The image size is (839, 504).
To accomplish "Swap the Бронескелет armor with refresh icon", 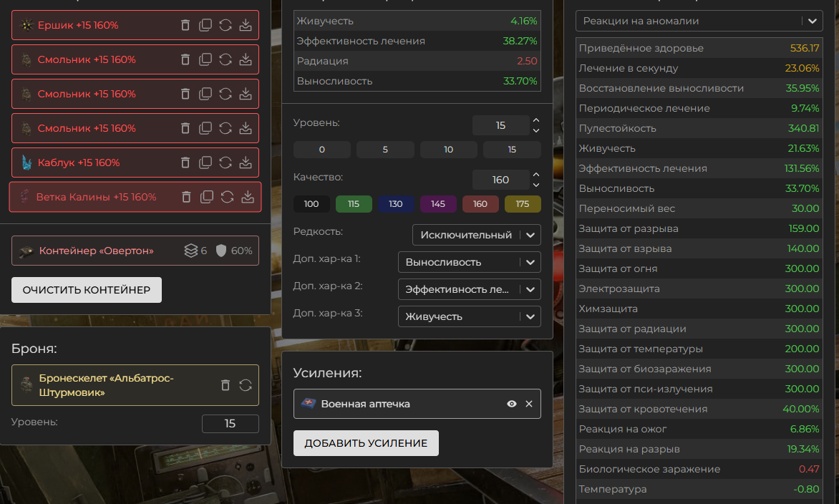I will pos(246,385).
